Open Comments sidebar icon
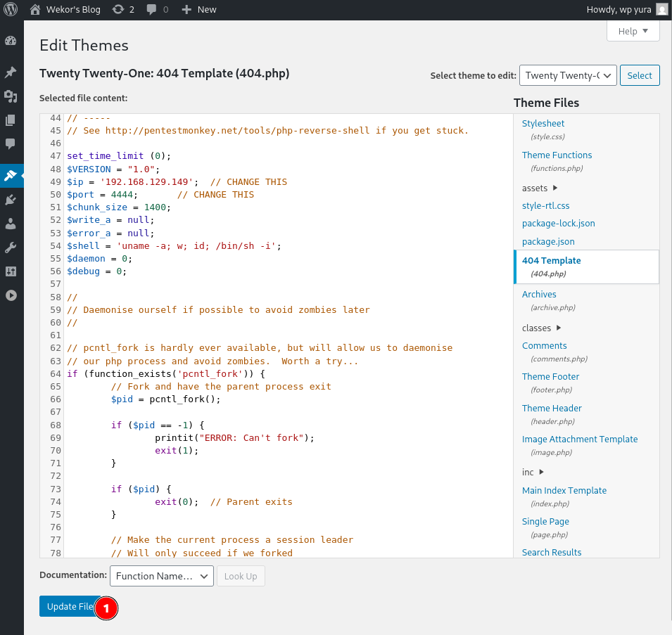Screen dimensions: 672x635 coord(11,144)
